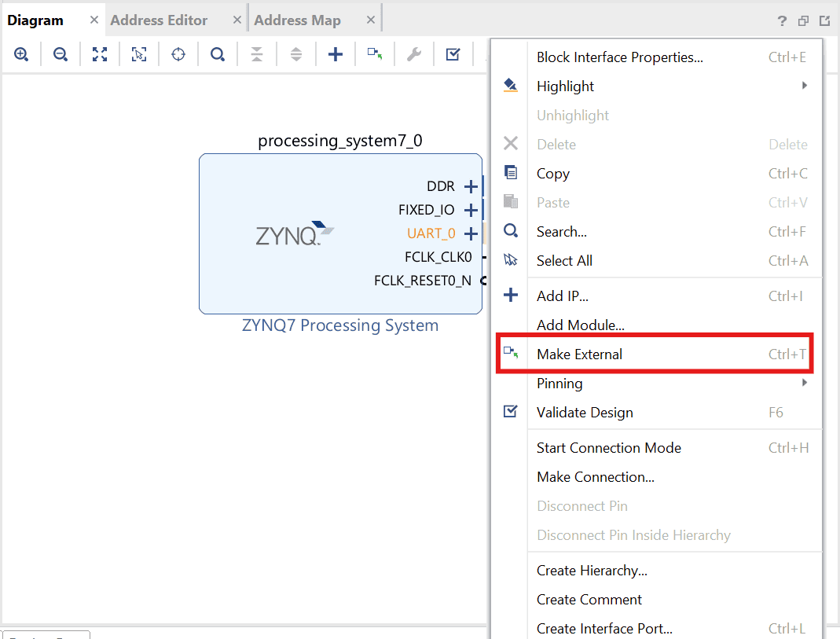Click the Select Area toolbar icon
Screen dimensions: 840x639
(x=139, y=54)
